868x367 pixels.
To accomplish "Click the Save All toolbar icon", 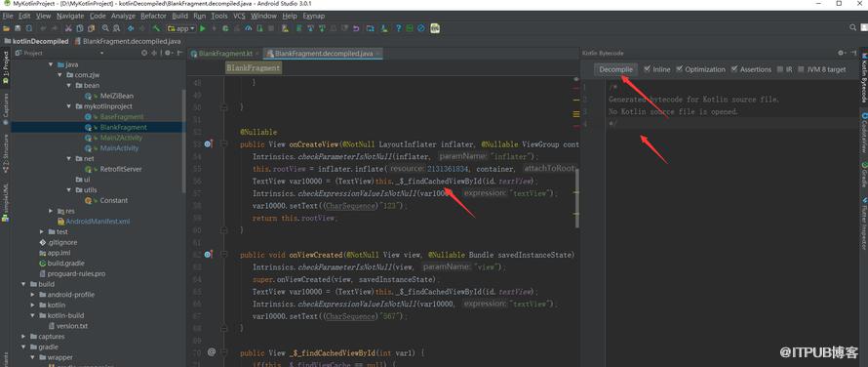I will pos(18,28).
